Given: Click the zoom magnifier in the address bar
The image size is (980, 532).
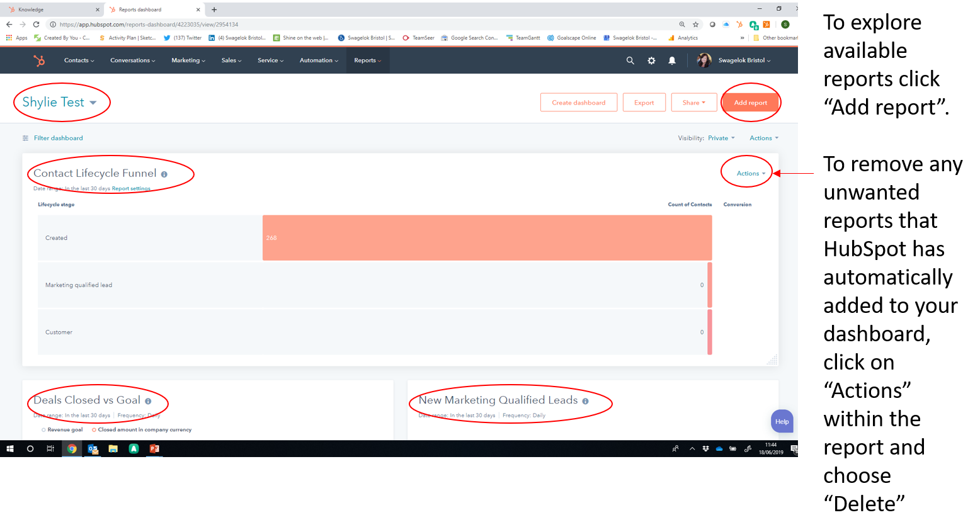Looking at the screenshot, I should 682,25.
